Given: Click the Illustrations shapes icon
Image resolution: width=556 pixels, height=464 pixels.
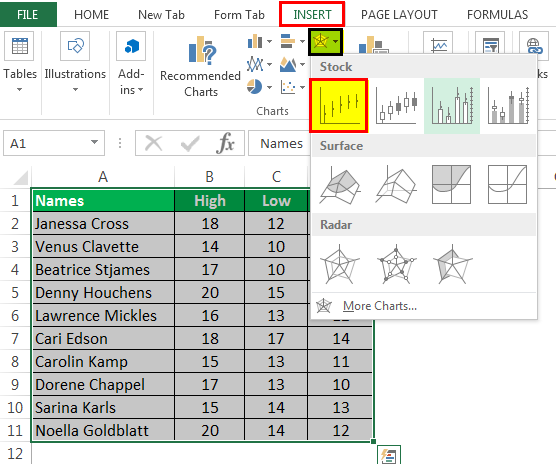Looking at the screenshot, I should pyautogui.click(x=75, y=46).
